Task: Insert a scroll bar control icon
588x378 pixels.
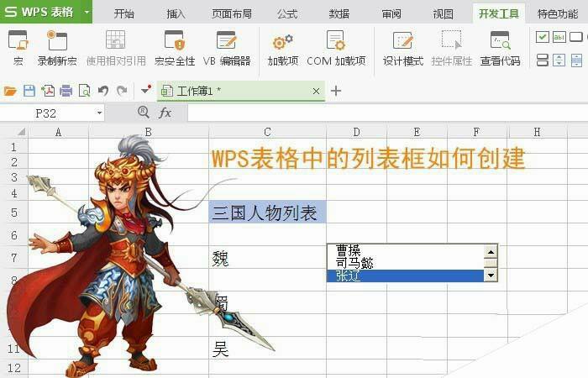Action: coord(576,60)
